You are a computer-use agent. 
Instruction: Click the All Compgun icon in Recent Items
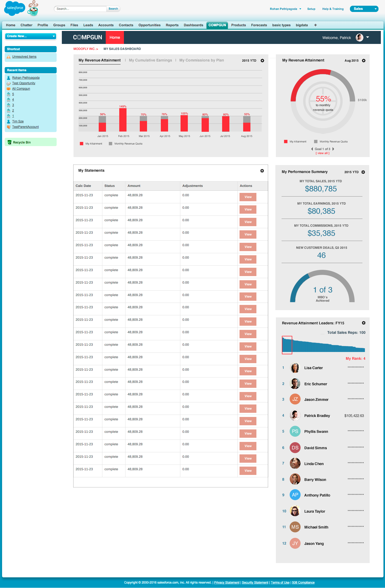(x=9, y=89)
